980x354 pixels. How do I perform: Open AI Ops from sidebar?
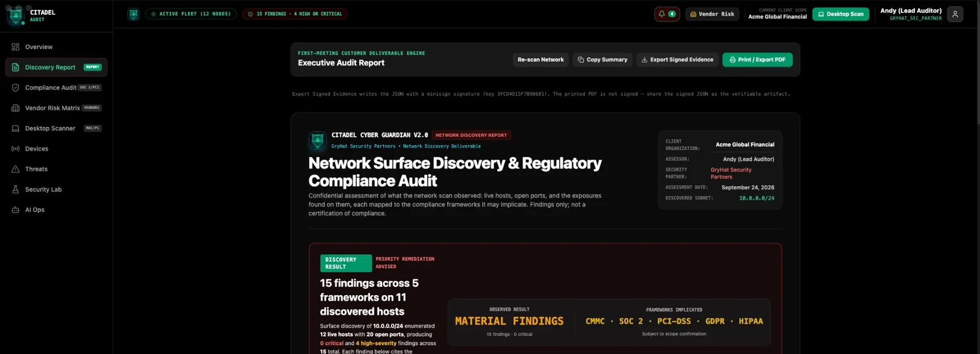(x=56, y=210)
